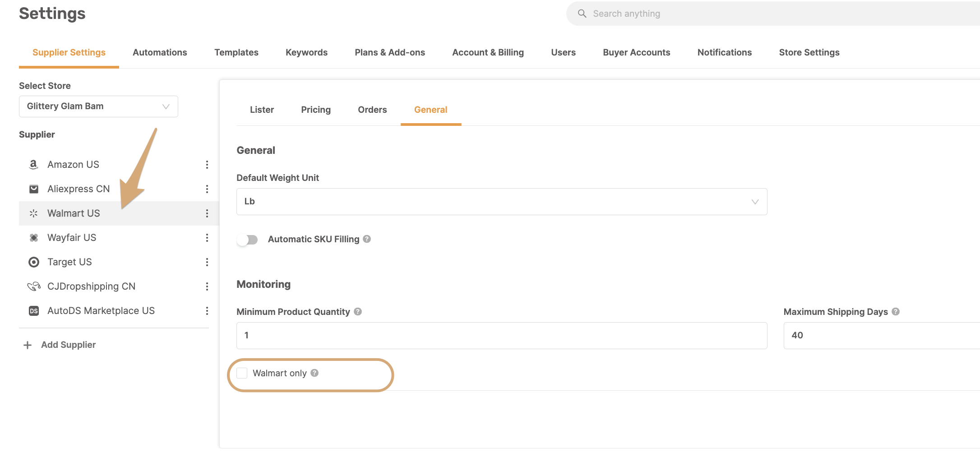Viewport: 980px width, 471px height.
Task: Open Target US three-dot options menu
Action: [x=207, y=262]
